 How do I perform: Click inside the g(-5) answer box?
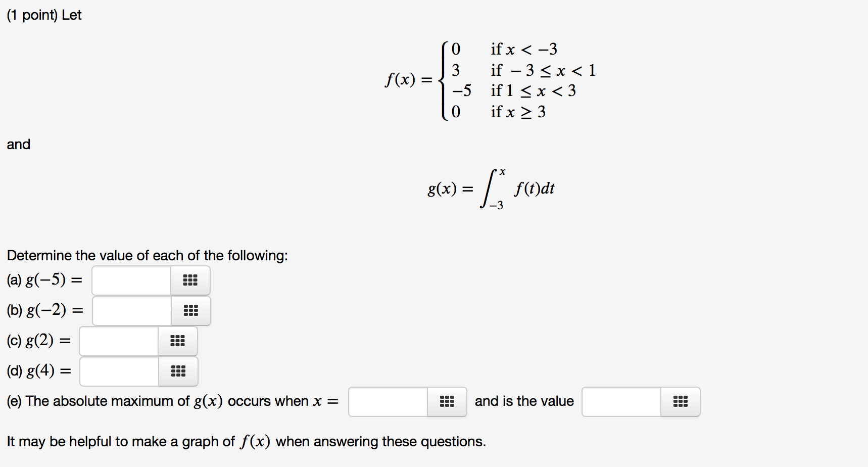point(130,281)
